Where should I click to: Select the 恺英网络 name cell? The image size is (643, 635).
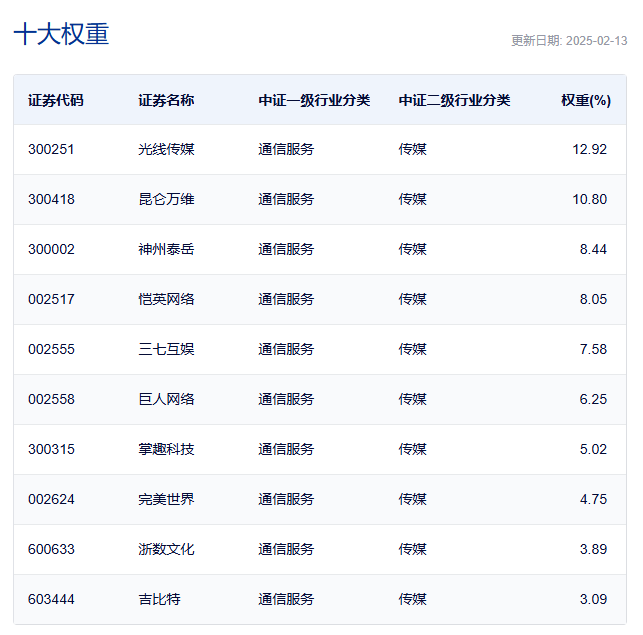click(166, 299)
